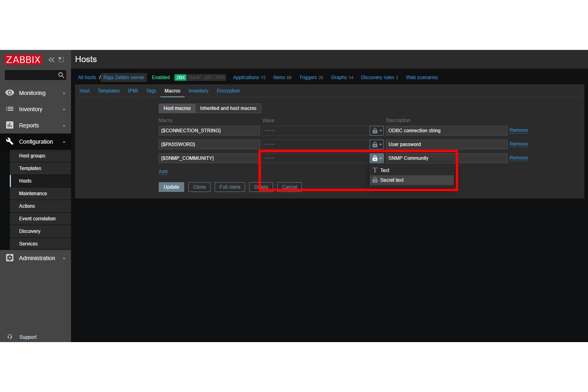588x392 pixels.
Task: Click the Administration gear icon
Action: point(10,258)
